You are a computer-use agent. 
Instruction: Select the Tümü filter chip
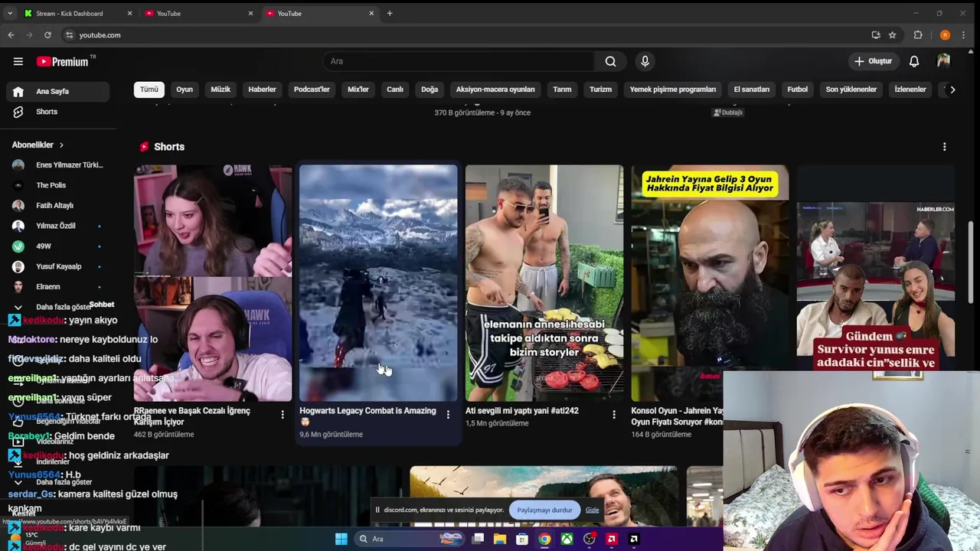pyautogui.click(x=149, y=90)
